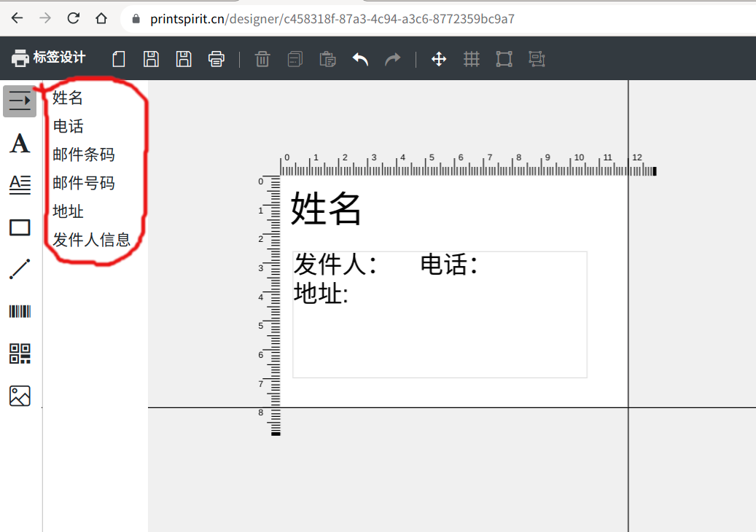The image size is (756, 532).
Task: Select the QR code tool
Action: click(20, 354)
